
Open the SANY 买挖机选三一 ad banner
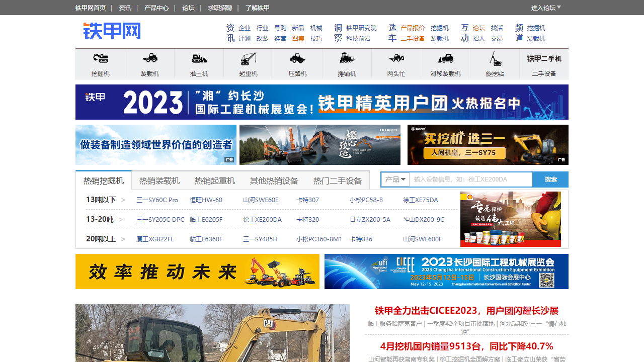click(x=488, y=145)
